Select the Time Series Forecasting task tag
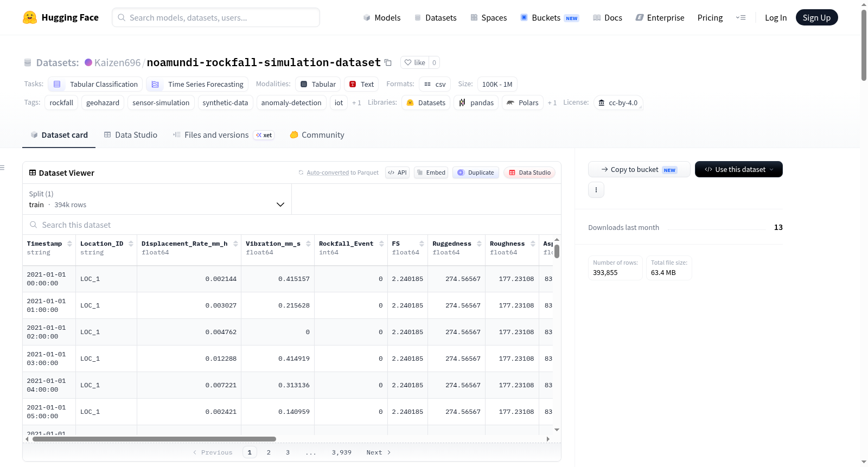This screenshot has width=868, height=467. click(x=197, y=84)
